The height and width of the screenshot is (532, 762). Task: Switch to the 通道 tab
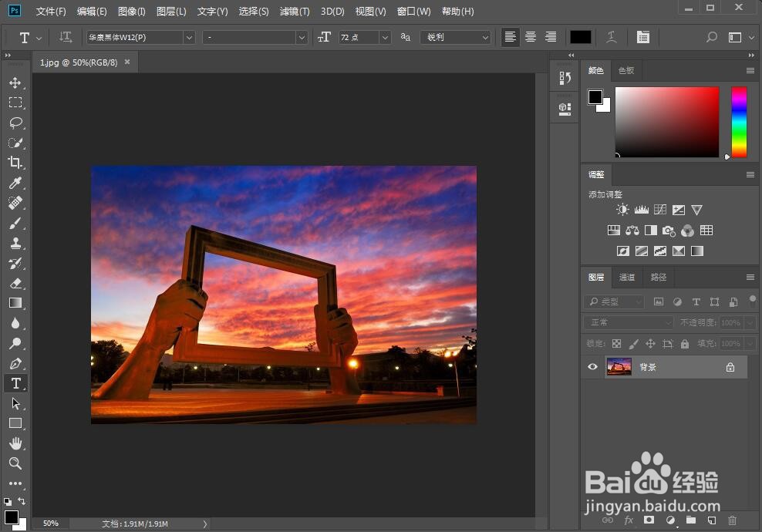coord(627,277)
